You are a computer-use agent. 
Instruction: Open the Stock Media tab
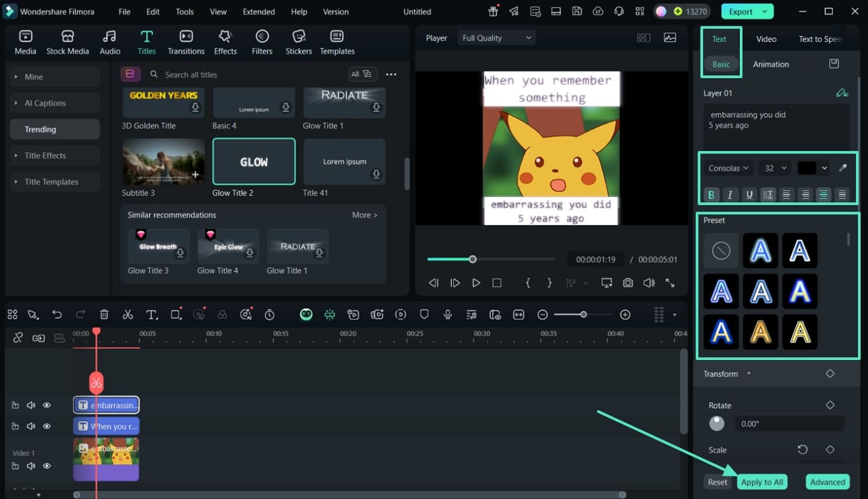(67, 42)
